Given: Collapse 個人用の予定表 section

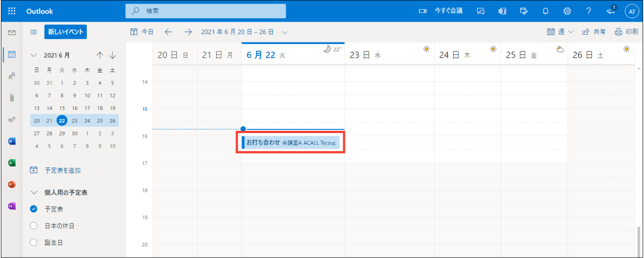Looking at the screenshot, I should [33, 192].
